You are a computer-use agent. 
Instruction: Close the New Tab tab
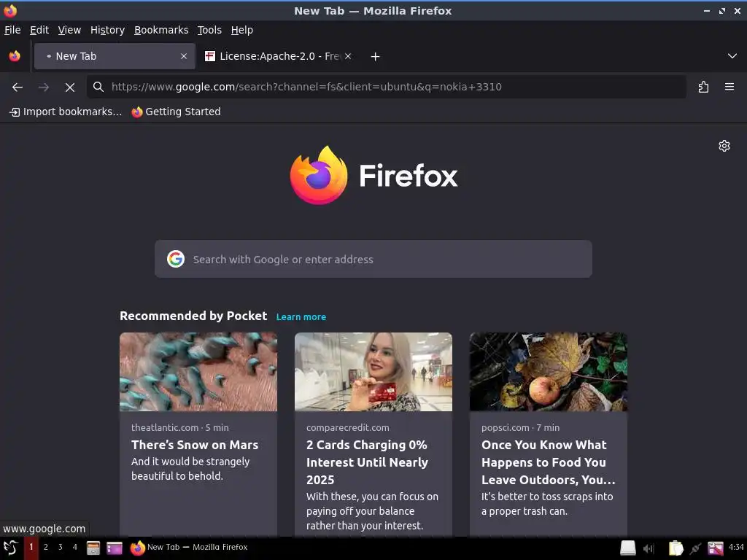pyautogui.click(x=184, y=56)
